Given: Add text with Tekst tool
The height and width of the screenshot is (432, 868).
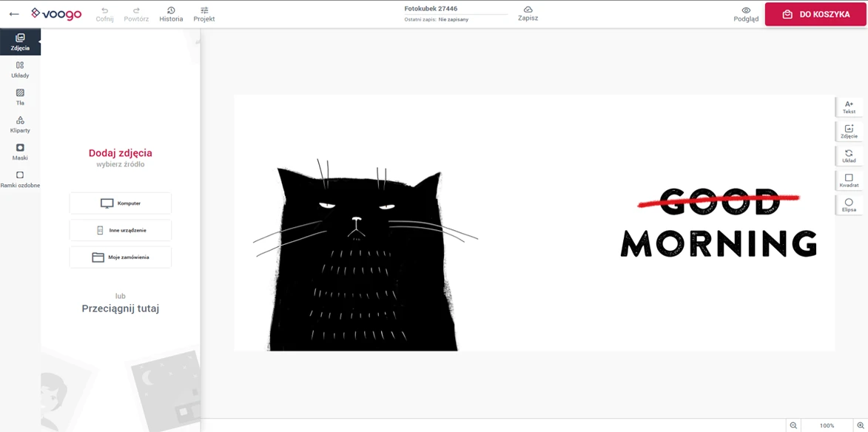Looking at the screenshot, I should [x=849, y=107].
